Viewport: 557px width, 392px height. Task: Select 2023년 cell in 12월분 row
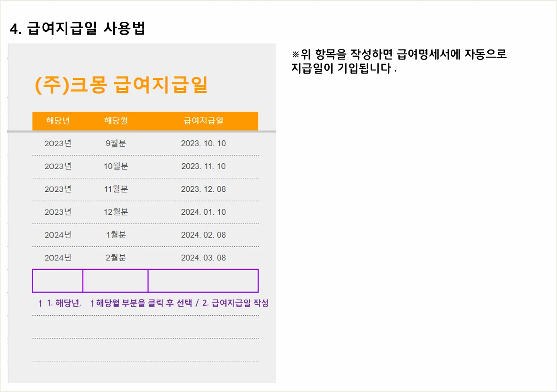point(58,212)
